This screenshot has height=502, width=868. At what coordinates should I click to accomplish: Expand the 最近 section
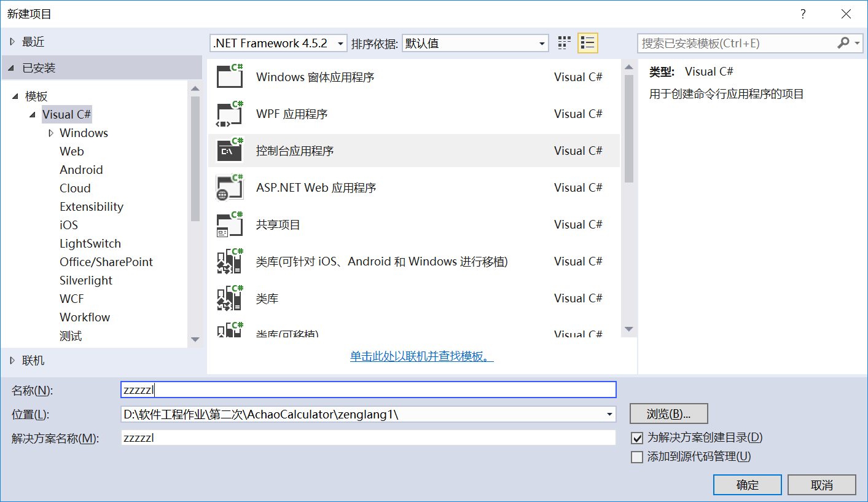point(12,42)
